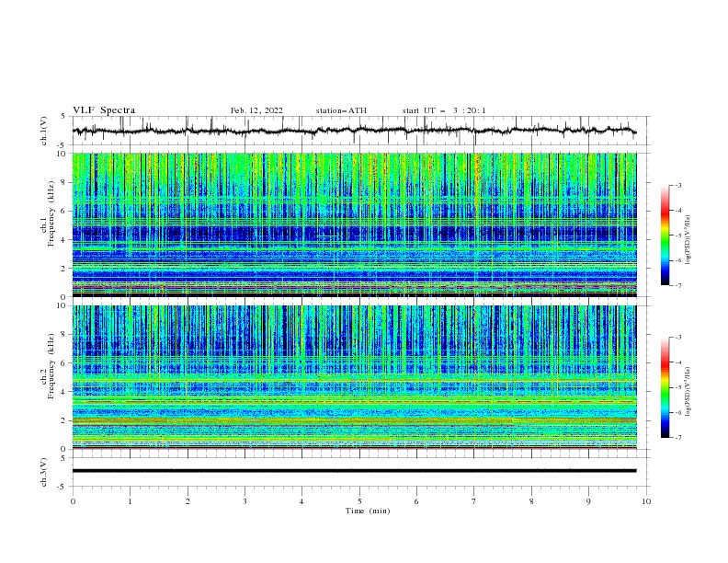Click the "-5" label on ch.2 colorbar
Screen dimensions: 728x563
678,387
